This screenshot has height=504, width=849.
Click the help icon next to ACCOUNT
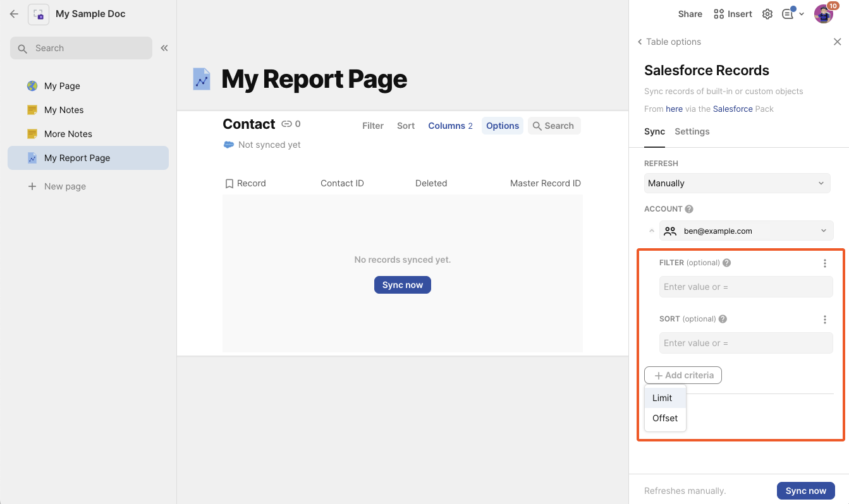click(x=689, y=209)
